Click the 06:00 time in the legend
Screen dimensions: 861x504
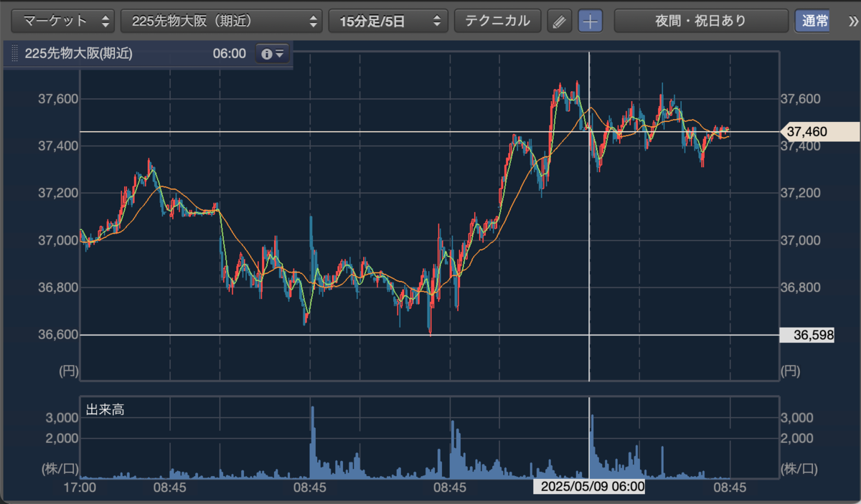coord(229,54)
